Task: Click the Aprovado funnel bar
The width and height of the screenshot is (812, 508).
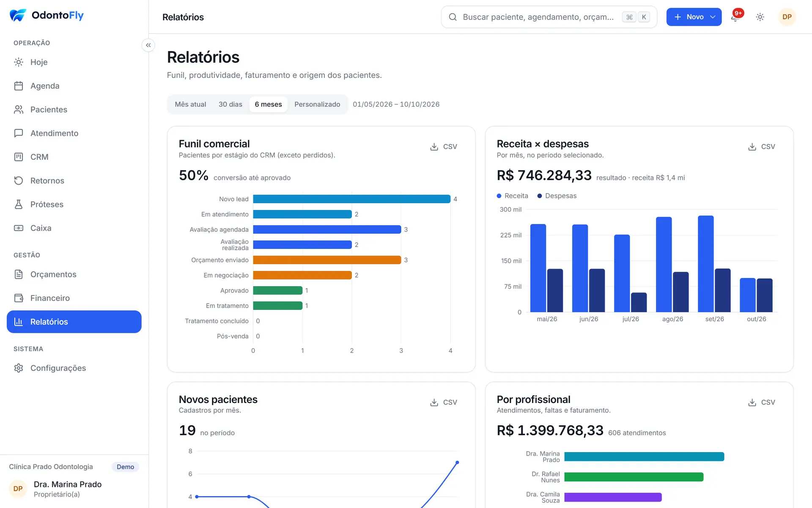Action: pyautogui.click(x=278, y=290)
